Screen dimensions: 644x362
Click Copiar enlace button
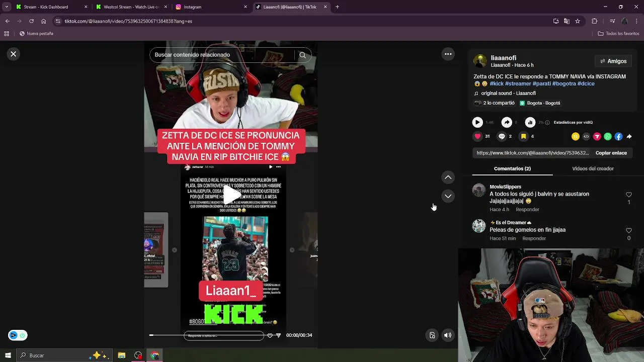(x=611, y=153)
